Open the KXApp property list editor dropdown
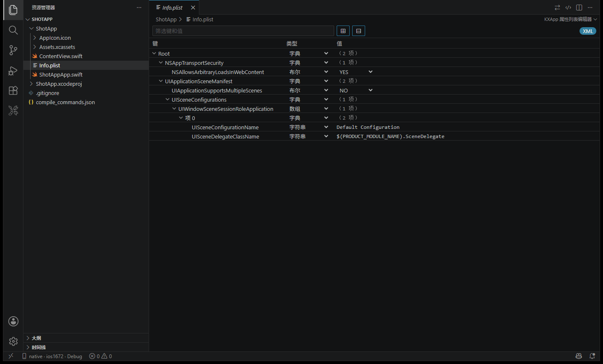The width and height of the screenshot is (603, 364). pos(571,19)
